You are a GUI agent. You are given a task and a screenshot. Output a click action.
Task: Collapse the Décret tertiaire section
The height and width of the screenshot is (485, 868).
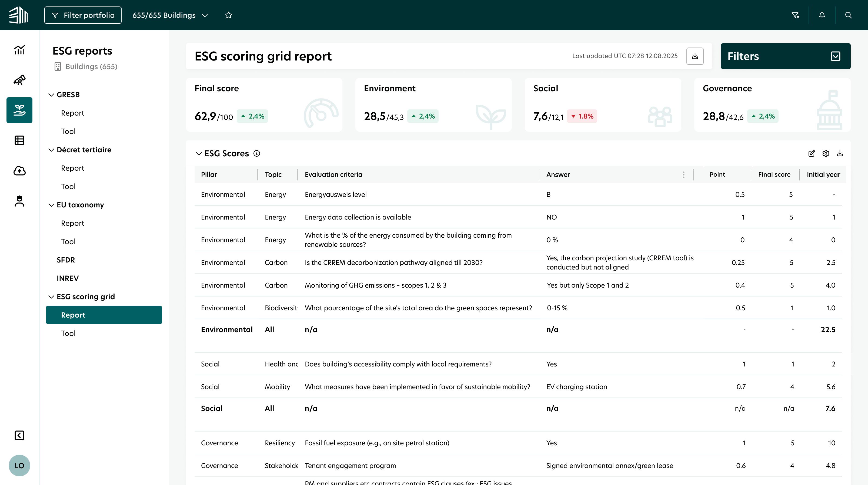51,150
